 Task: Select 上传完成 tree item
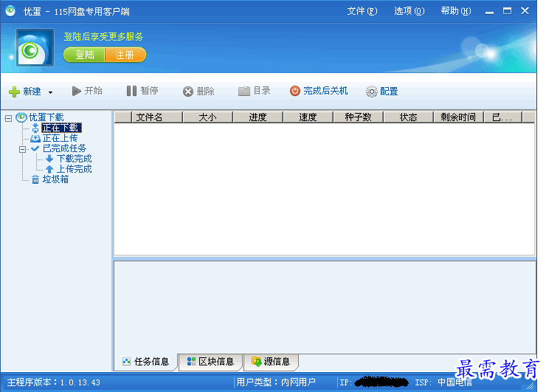pyautogui.click(x=74, y=169)
